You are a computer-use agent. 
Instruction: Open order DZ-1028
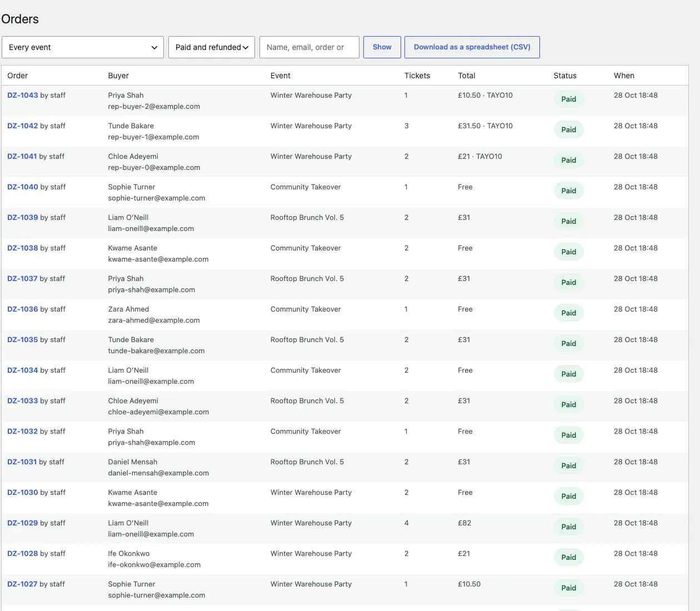(x=23, y=554)
